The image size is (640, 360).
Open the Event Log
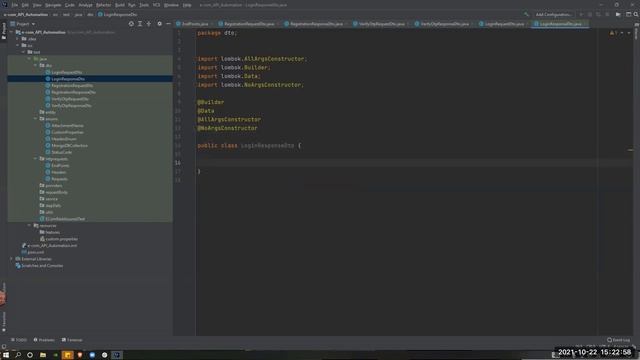click(619, 340)
